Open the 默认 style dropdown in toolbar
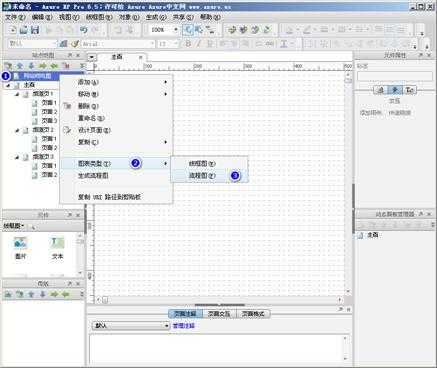The width and height of the screenshot is (437, 368). [54, 44]
